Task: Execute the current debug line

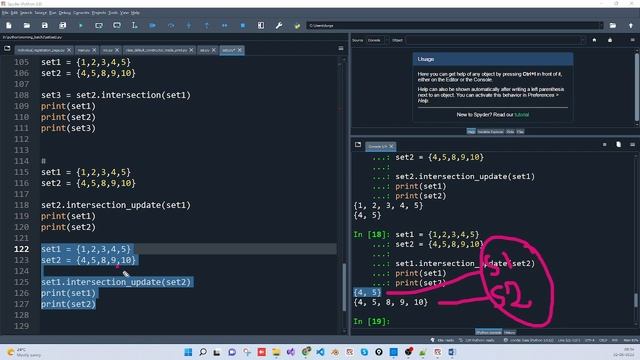Action: point(171,25)
